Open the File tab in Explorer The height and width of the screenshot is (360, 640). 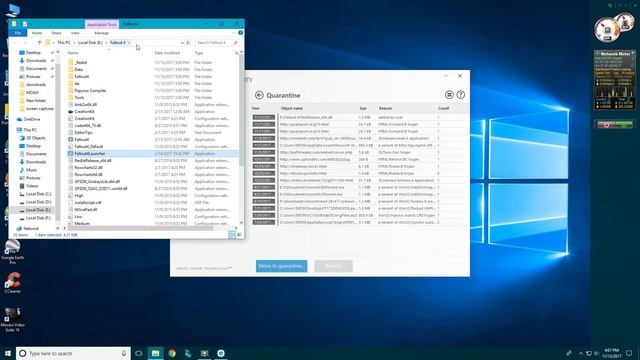18,33
